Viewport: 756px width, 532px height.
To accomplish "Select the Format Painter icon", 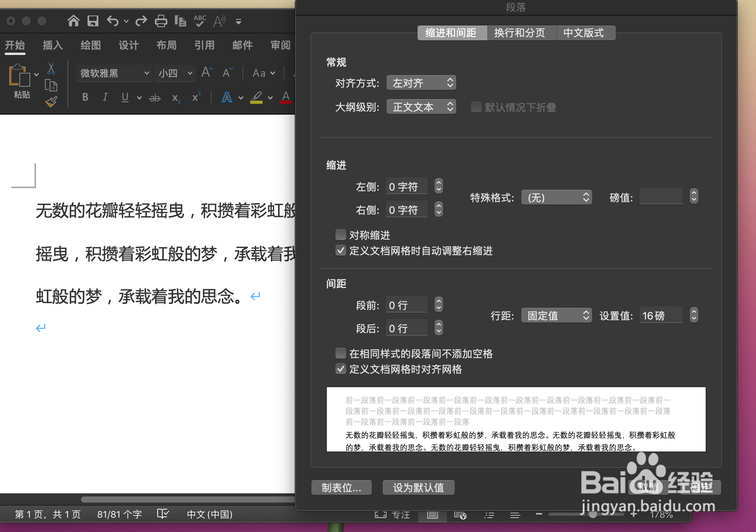I will pos(51,101).
